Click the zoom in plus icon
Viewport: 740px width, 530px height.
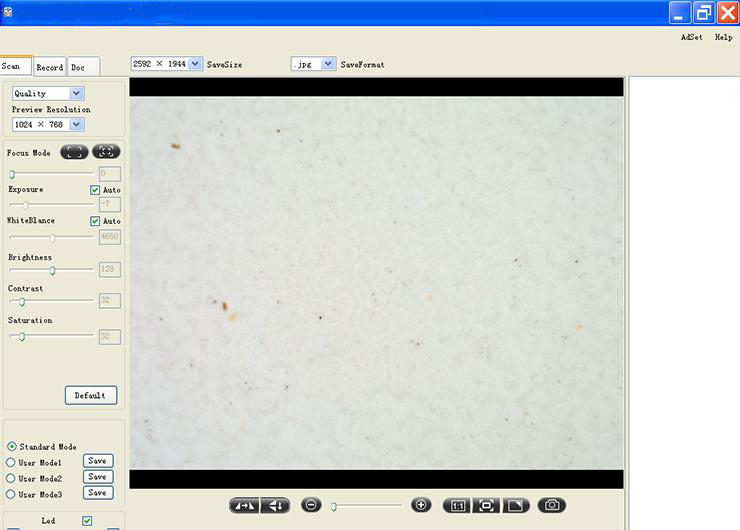[x=421, y=505]
